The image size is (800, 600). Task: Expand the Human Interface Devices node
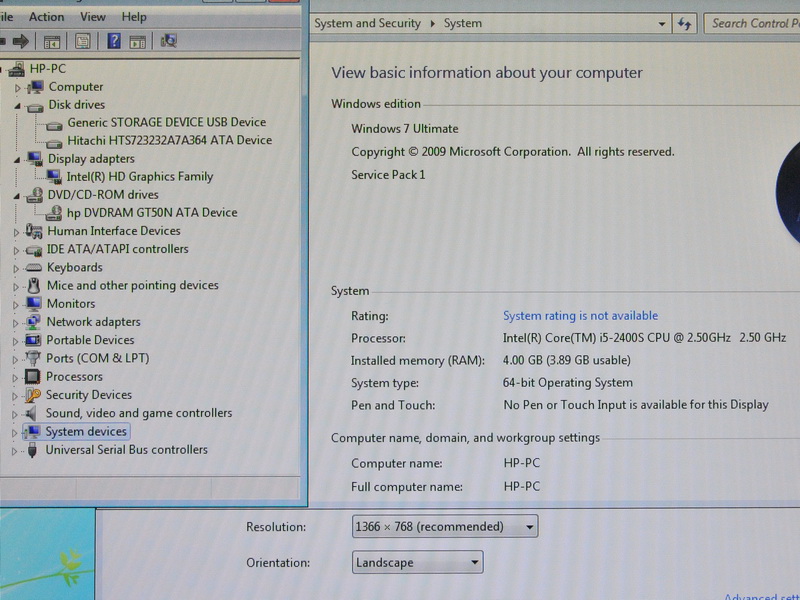pos(16,232)
